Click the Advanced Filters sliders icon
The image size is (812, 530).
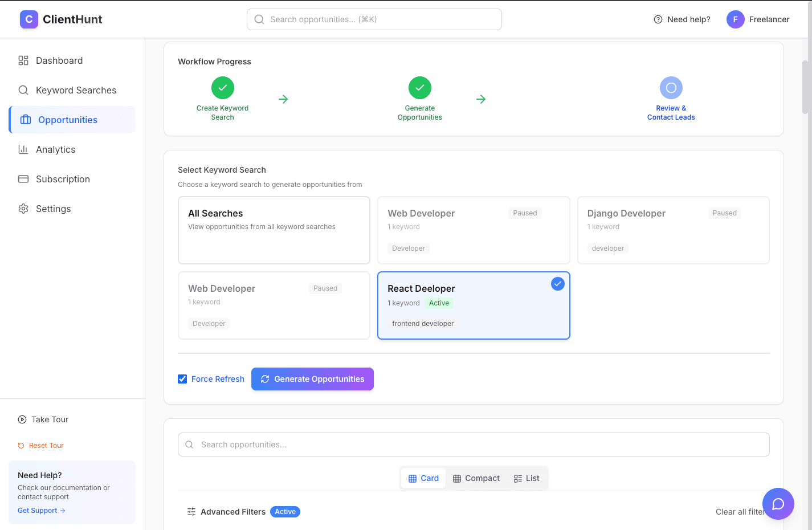(191, 512)
